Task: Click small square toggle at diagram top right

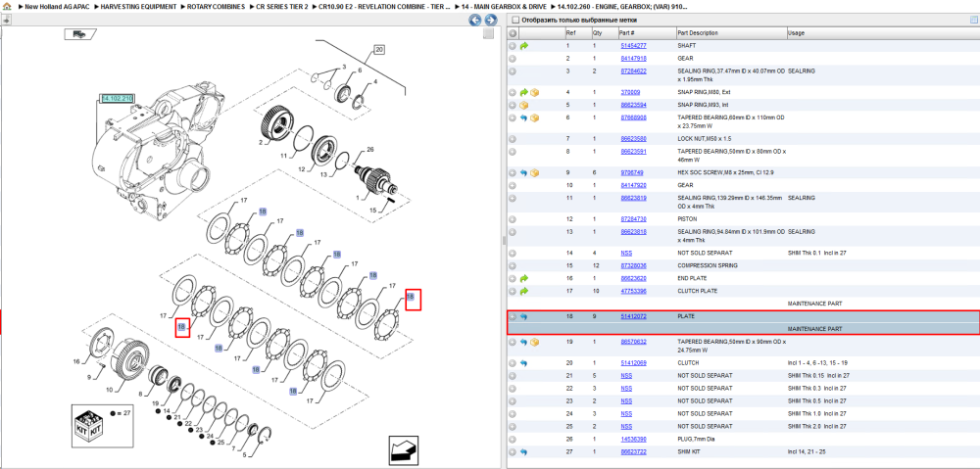Action: click(x=489, y=34)
